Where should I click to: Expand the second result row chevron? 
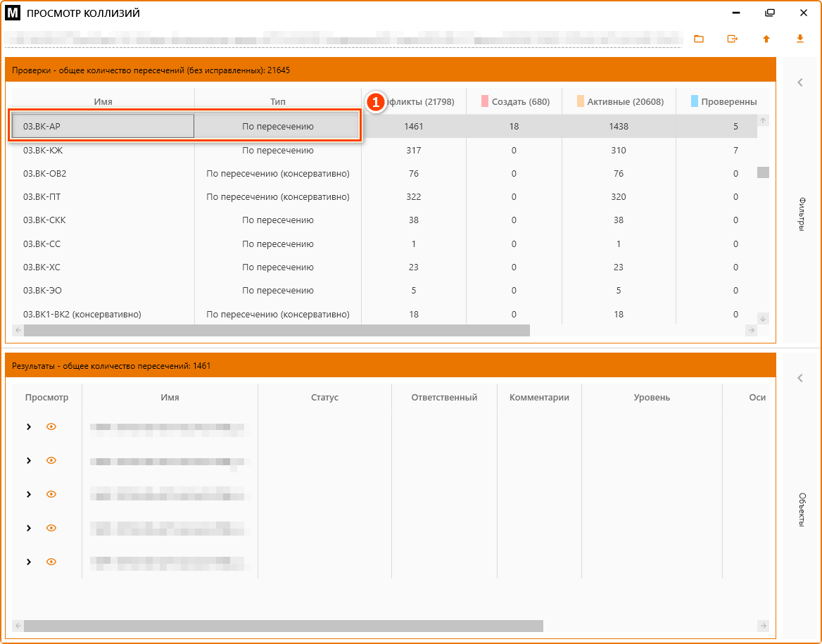[x=29, y=460]
